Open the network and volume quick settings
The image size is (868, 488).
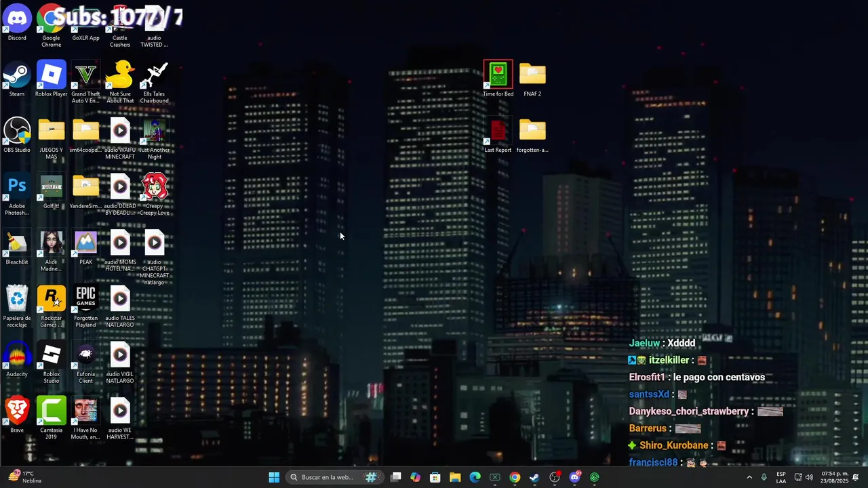tap(804, 477)
